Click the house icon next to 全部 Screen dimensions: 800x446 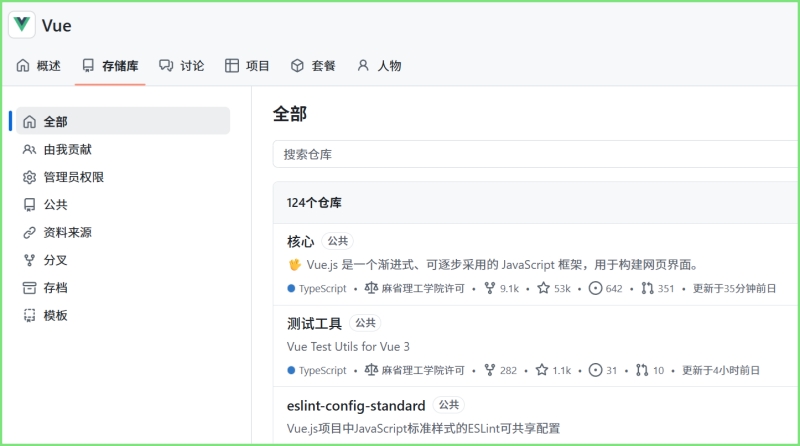30,121
